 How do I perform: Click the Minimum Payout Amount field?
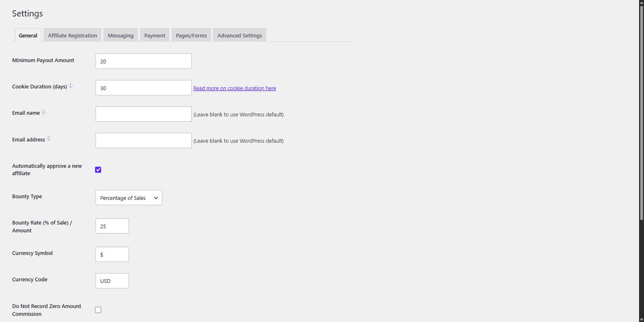click(143, 61)
